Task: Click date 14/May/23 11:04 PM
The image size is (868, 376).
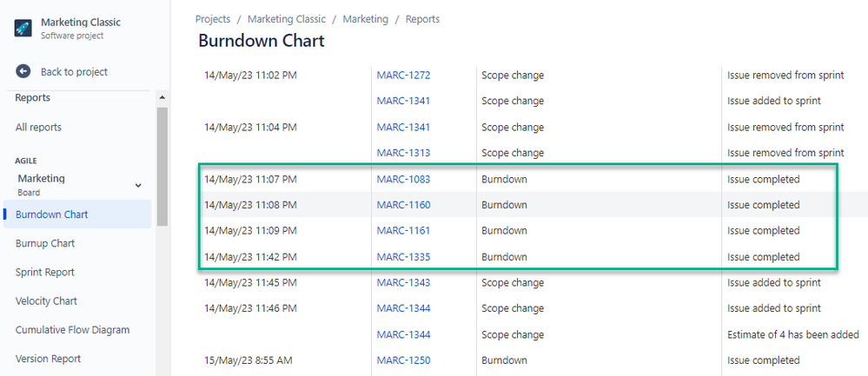Action: (250, 127)
